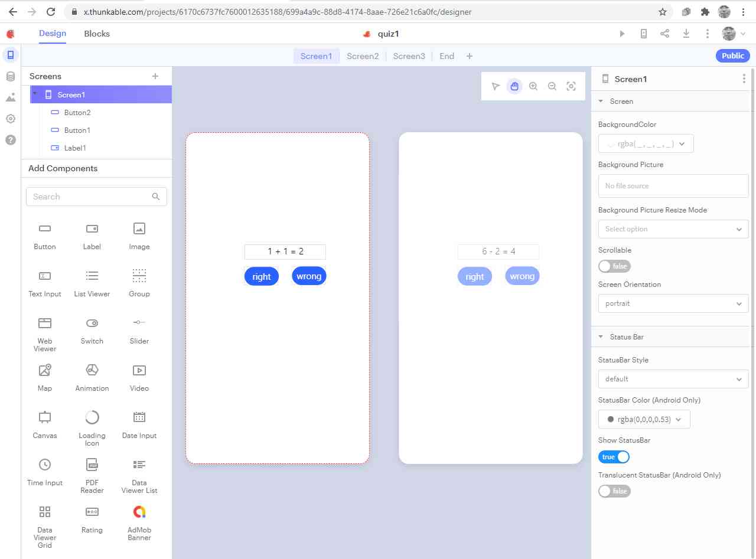Screen dimensions: 756x559
Task: Open the share project icon
Action: 664,34
